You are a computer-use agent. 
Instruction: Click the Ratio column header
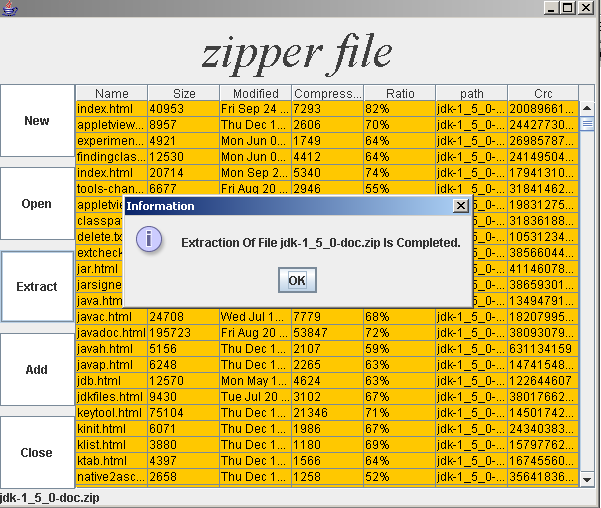coord(399,94)
